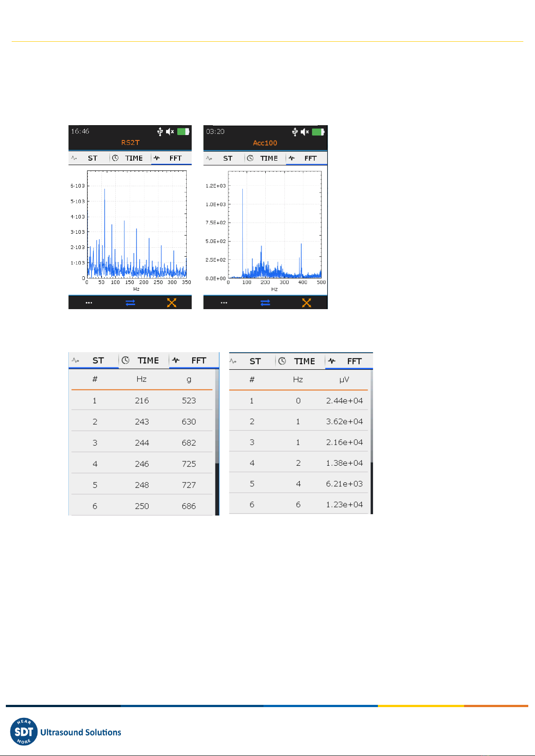The image size is (535, 756).
Task: Click the 6.21e+03 value in the µV table
Action: (344, 484)
